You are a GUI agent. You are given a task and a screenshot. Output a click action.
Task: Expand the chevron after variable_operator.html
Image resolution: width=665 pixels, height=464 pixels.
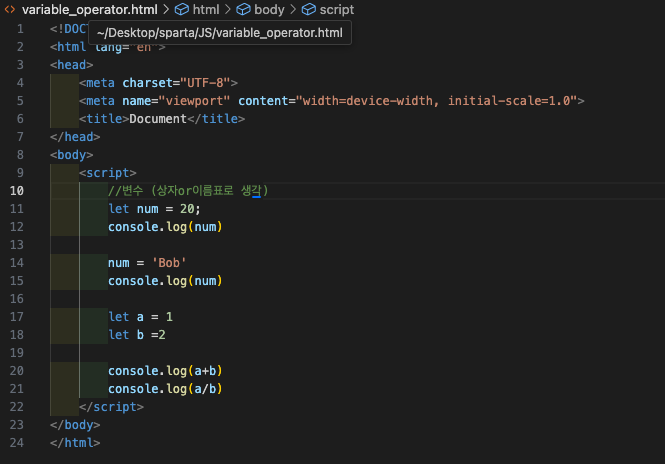click(166, 9)
